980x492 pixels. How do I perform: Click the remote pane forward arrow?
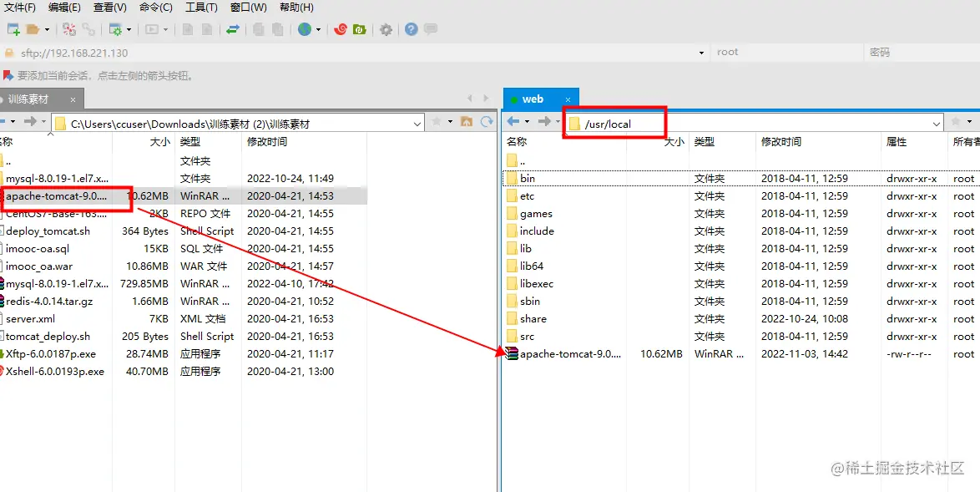(x=544, y=121)
